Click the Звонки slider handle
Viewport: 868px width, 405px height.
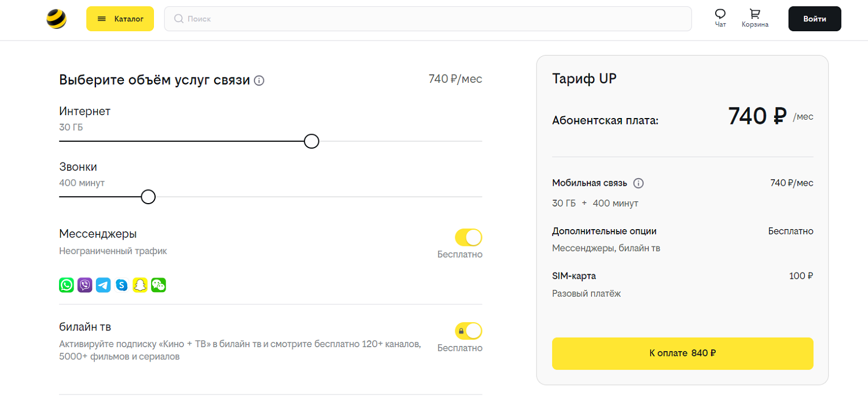148,197
